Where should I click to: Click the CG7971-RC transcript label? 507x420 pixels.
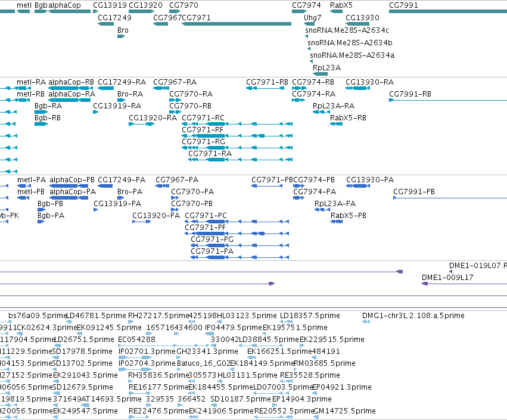click(203, 118)
